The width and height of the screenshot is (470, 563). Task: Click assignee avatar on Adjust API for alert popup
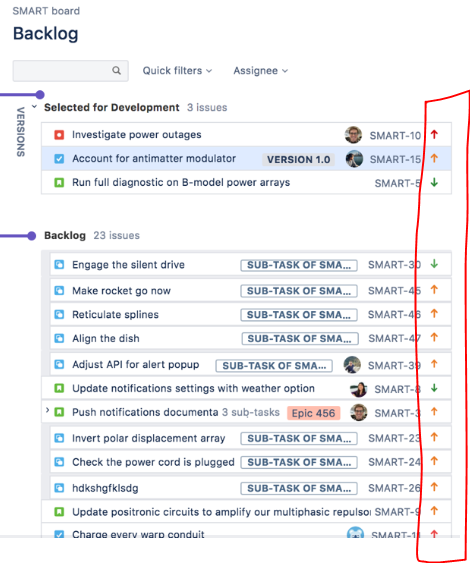[352, 365]
